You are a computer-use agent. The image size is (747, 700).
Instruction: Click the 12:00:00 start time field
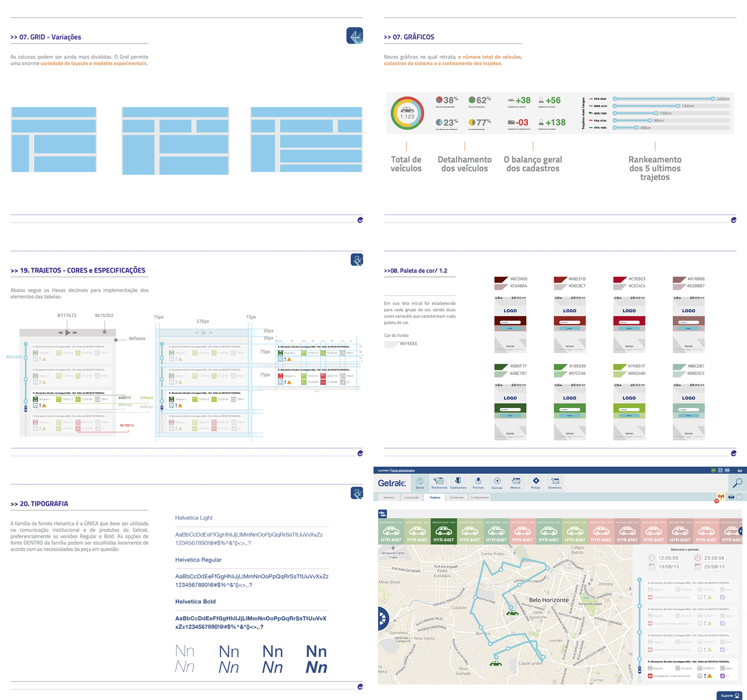(668, 558)
